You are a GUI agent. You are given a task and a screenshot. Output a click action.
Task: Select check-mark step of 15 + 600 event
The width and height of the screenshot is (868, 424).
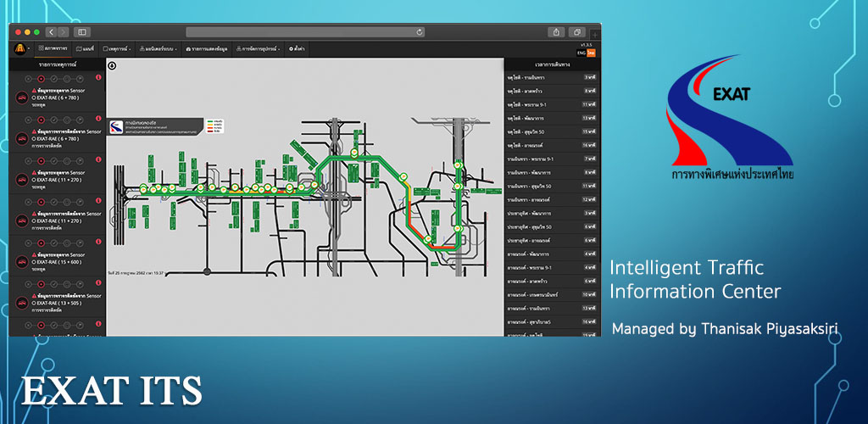click(x=53, y=243)
